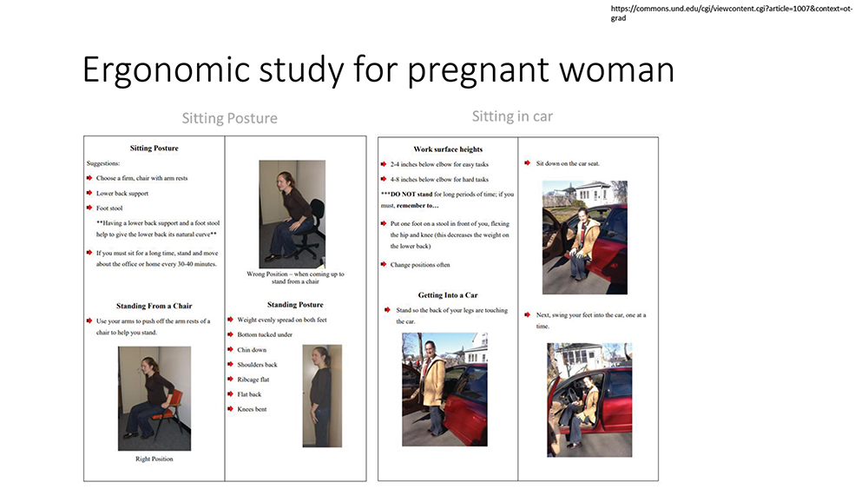This screenshot has width=868, height=489.
Task: Open the photo of woman standing beside car
Action: coord(444,389)
